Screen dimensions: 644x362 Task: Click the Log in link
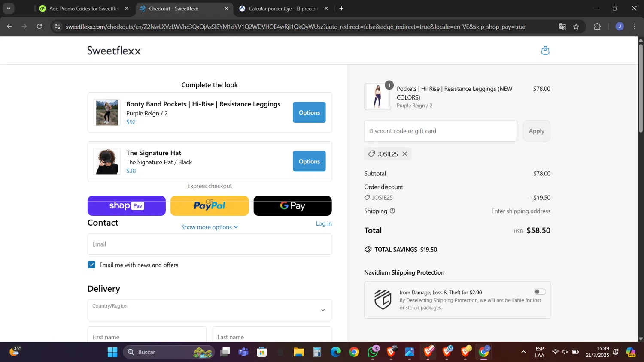pos(324,223)
